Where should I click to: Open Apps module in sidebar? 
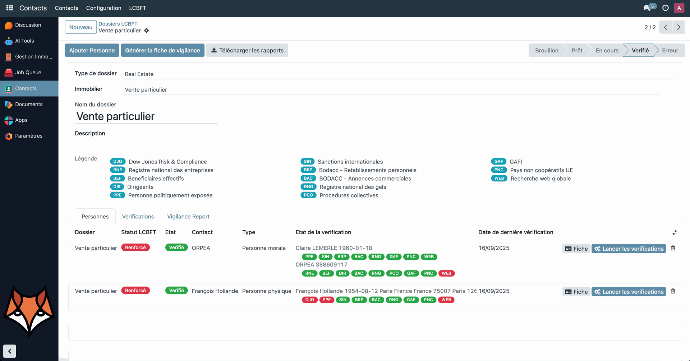29,120
